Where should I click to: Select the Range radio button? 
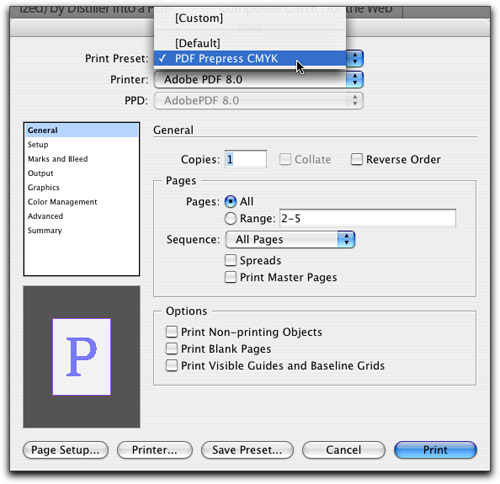(x=230, y=219)
